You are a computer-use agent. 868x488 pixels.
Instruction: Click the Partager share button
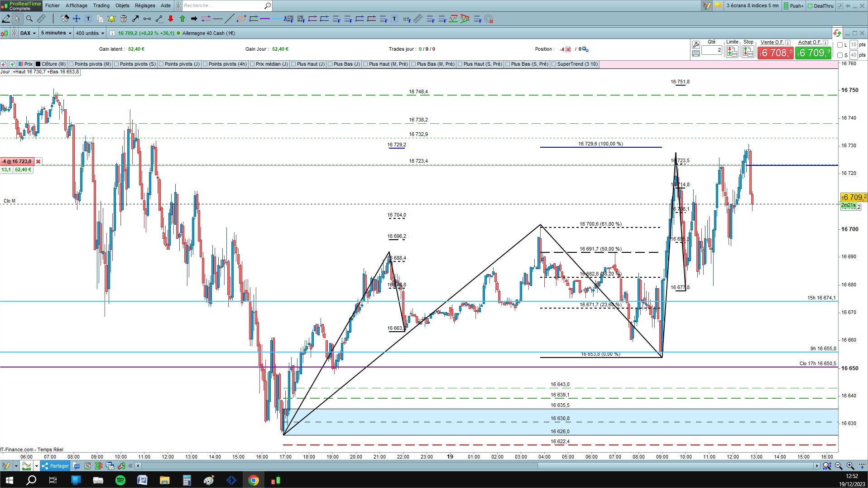[55, 466]
